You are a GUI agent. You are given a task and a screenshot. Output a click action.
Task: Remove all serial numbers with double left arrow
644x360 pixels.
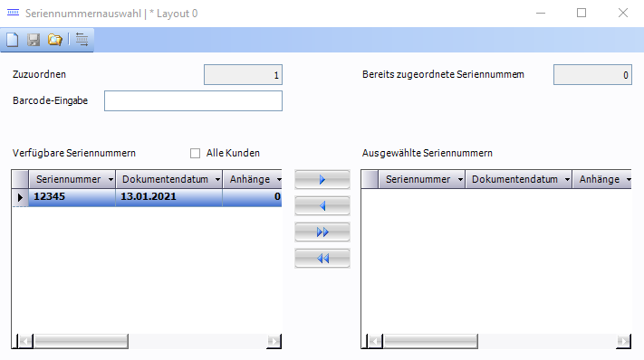(322, 259)
